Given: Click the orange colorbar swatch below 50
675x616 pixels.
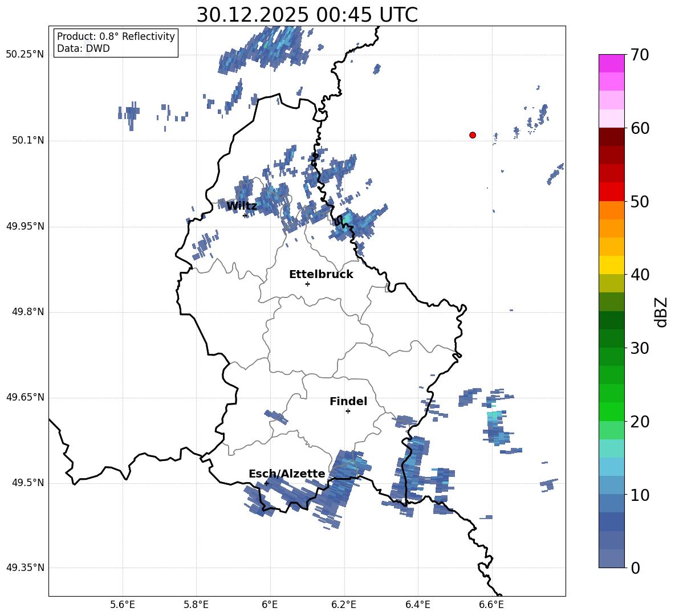Looking at the screenshot, I should click(612, 210).
